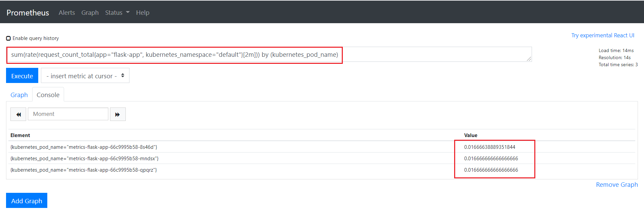
Task: Click the Prometheus brand logo text
Action: [28, 13]
